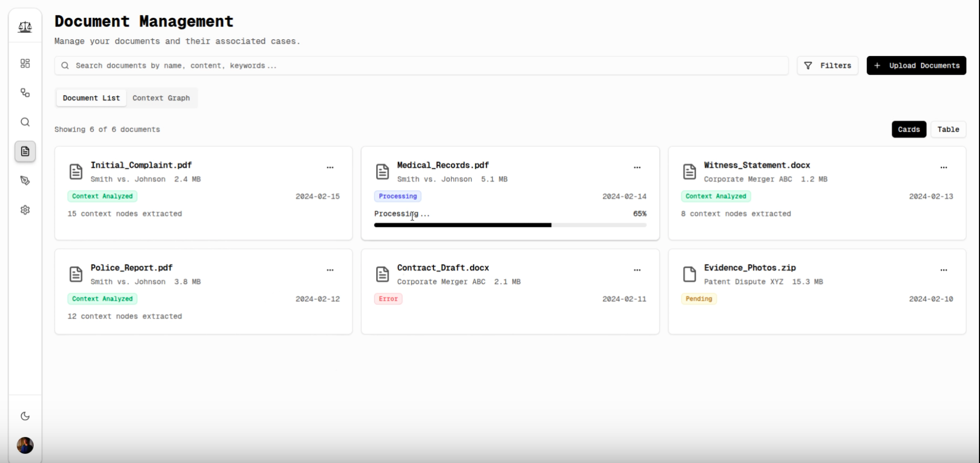Open the Filters dropdown
980x463 pixels.
pyautogui.click(x=827, y=66)
